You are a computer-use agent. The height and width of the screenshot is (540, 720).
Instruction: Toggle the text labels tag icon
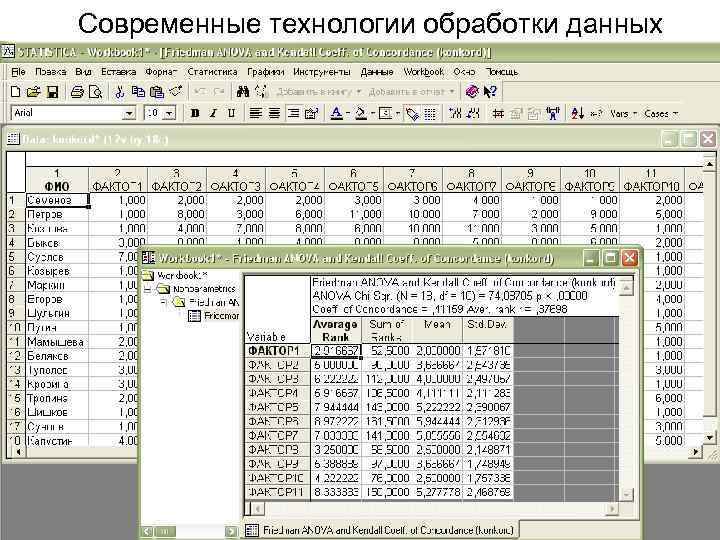click(x=412, y=113)
